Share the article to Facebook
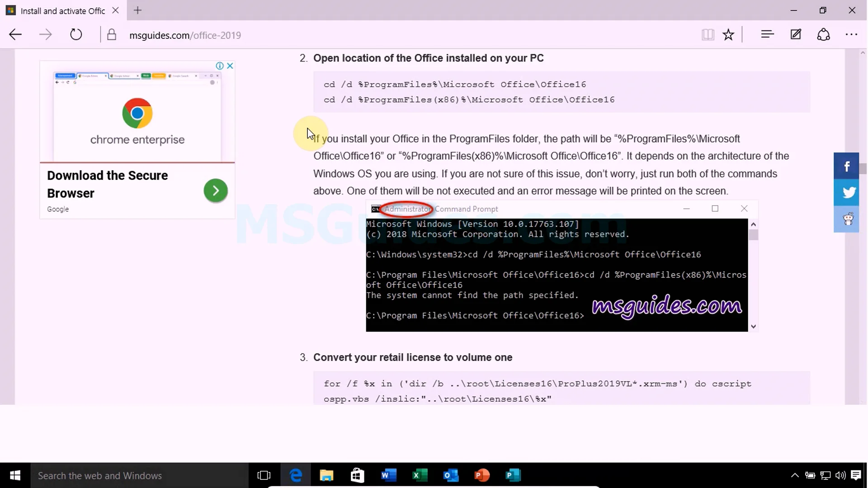Viewport: 868px width, 488px height. (846, 165)
